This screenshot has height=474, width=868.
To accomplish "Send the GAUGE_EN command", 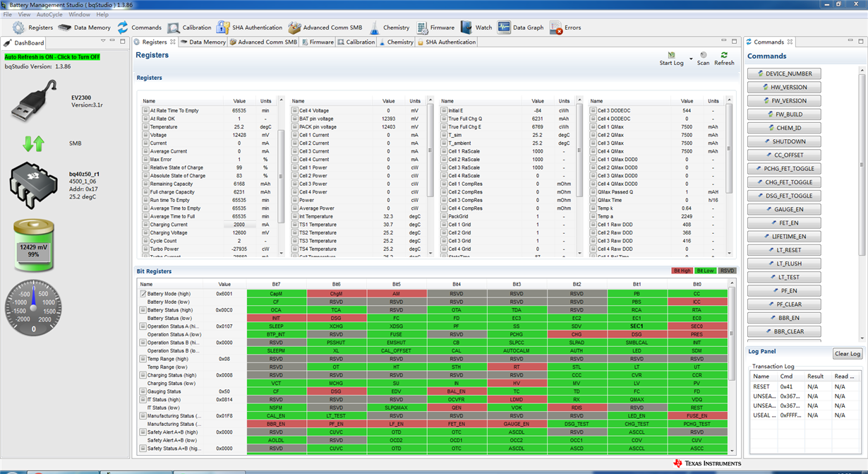I will [x=783, y=209].
